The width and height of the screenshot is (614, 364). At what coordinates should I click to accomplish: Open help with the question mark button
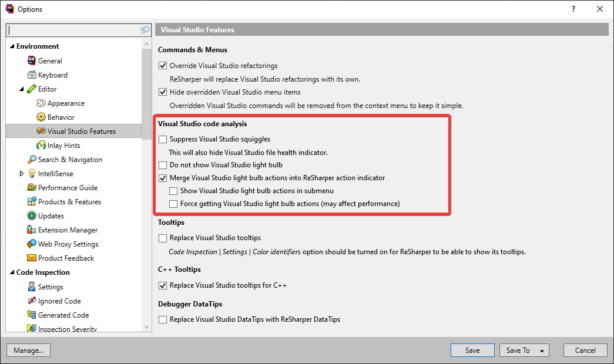pyautogui.click(x=573, y=9)
